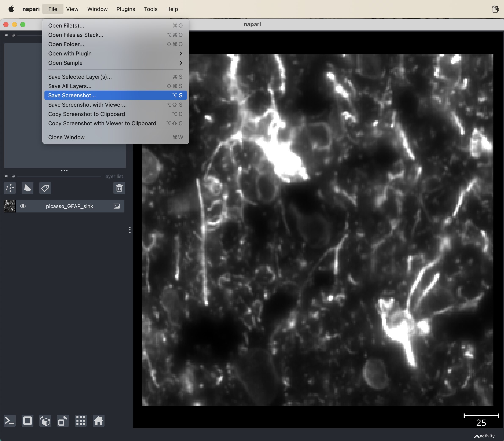Click the scale bar labeled 25
Image resolution: width=504 pixels, height=441 pixels.
click(x=481, y=420)
